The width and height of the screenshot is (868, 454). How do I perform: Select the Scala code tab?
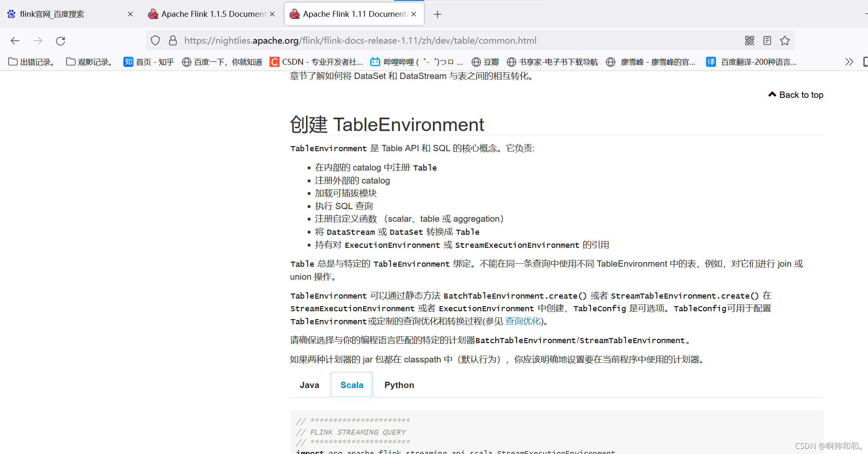click(x=352, y=385)
